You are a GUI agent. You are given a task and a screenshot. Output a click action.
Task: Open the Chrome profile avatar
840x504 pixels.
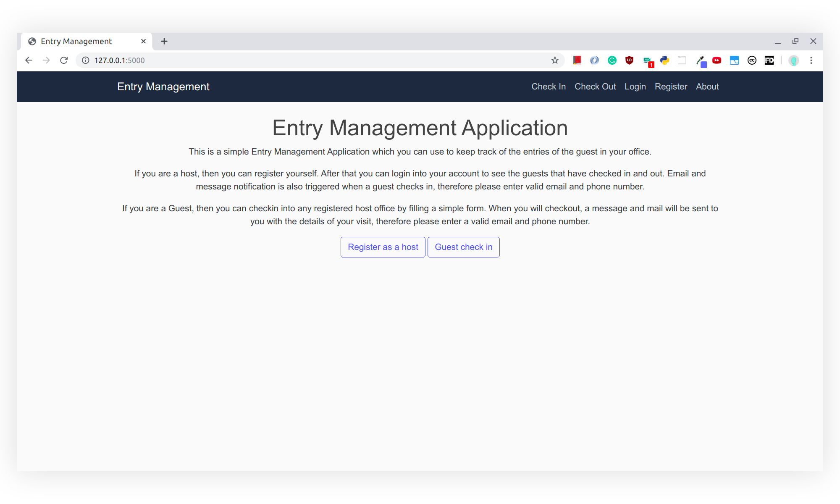[x=793, y=60]
